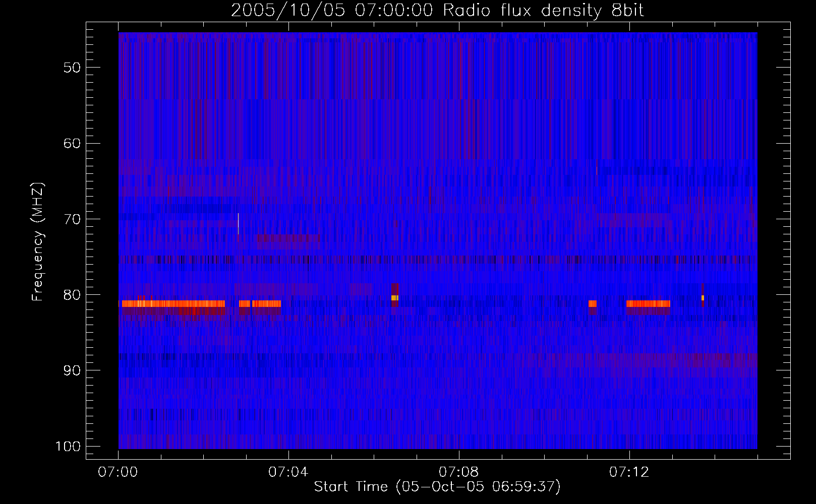Select the 100 frequency tick label
Viewport: 816px width, 504px height.
coord(68,447)
